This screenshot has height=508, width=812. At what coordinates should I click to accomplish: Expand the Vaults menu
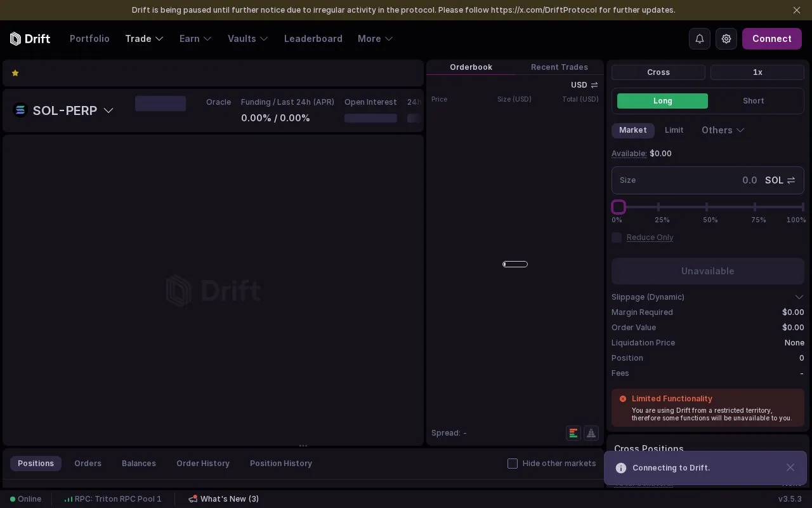(x=248, y=39)
